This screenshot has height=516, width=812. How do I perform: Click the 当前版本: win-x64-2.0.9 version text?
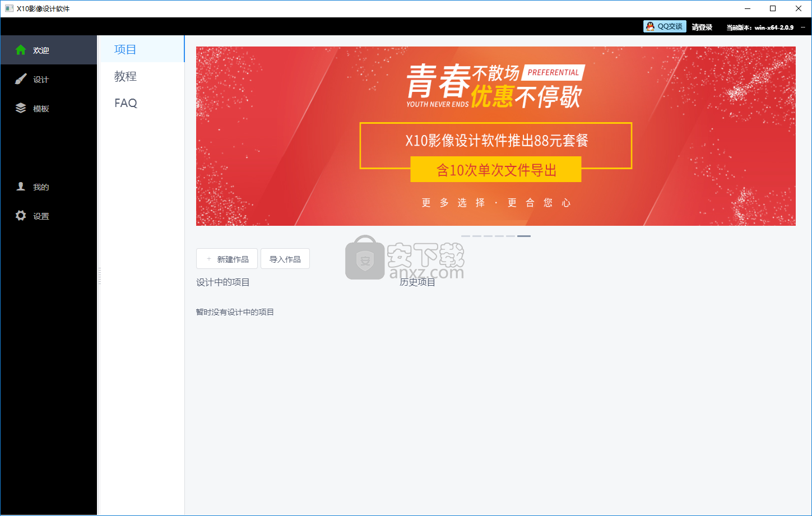pos(760,27)
